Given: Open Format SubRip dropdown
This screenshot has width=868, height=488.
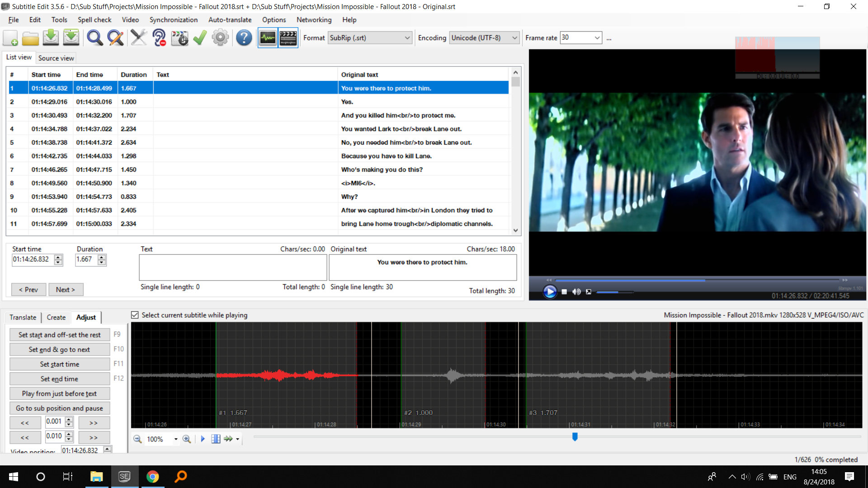Looking at the screenshot, I should [370, 38].
